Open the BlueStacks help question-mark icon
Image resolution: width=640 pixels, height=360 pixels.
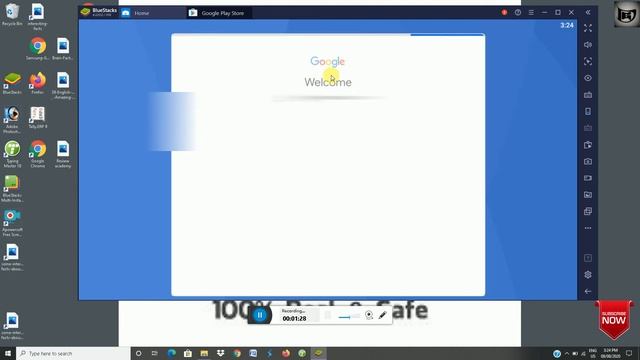coord(518,13)
